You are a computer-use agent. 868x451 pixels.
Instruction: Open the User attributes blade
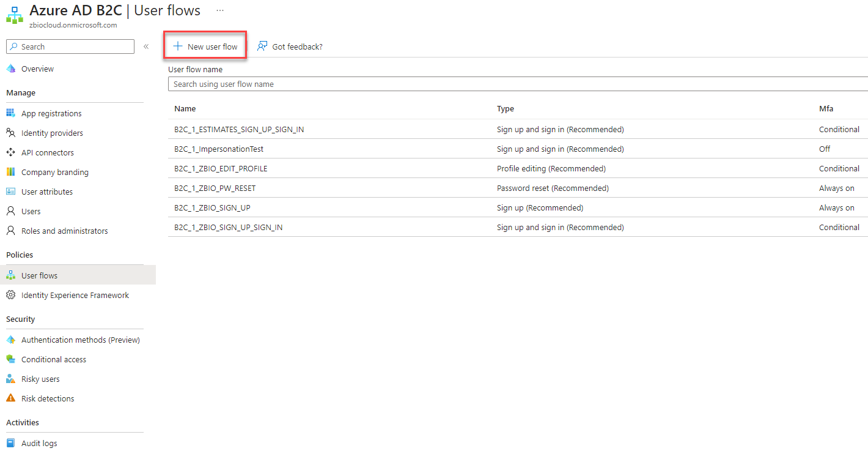(x=48, y=191)
